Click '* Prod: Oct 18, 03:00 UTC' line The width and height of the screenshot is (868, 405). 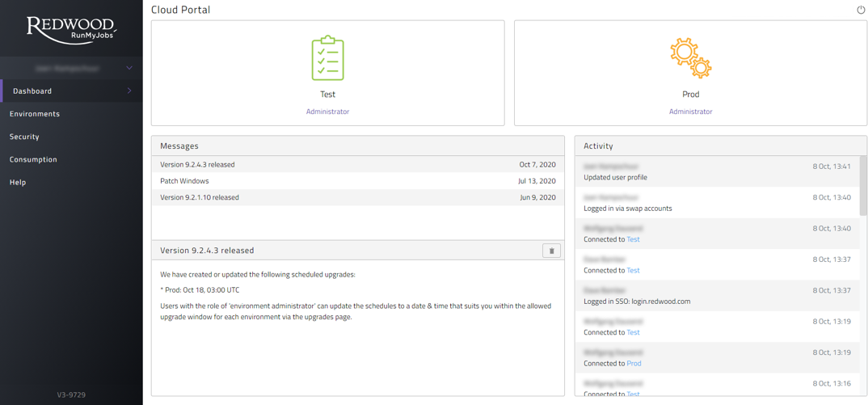[200, 289]
